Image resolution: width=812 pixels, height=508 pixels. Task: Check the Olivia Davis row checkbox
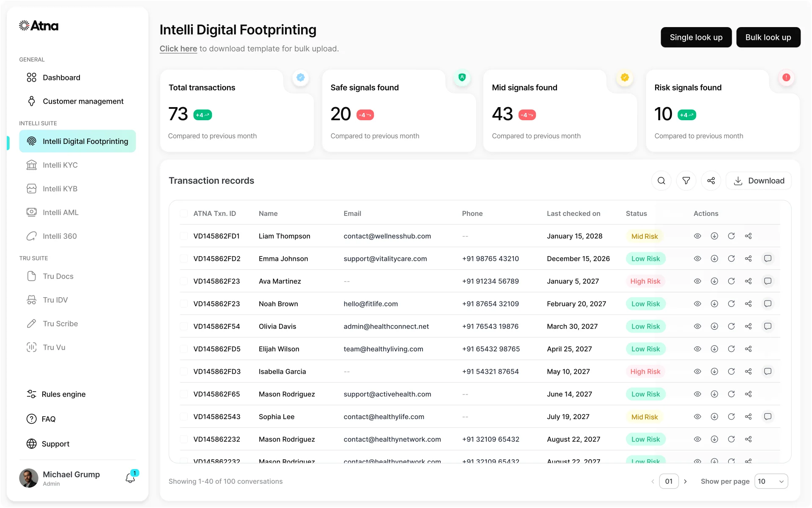pos(184,326)
